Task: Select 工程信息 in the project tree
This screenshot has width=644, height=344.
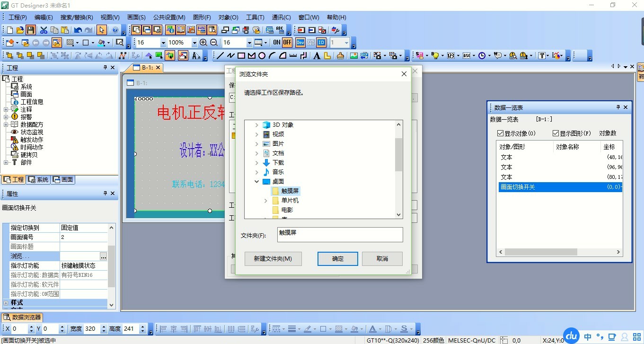Action: tap(32, 102)
